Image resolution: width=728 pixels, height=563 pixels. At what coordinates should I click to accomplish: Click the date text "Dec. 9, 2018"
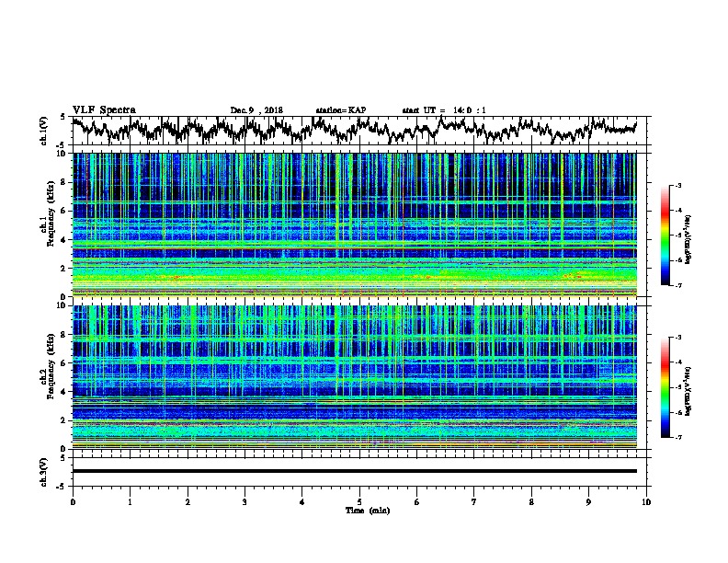(x=256, y=110)
